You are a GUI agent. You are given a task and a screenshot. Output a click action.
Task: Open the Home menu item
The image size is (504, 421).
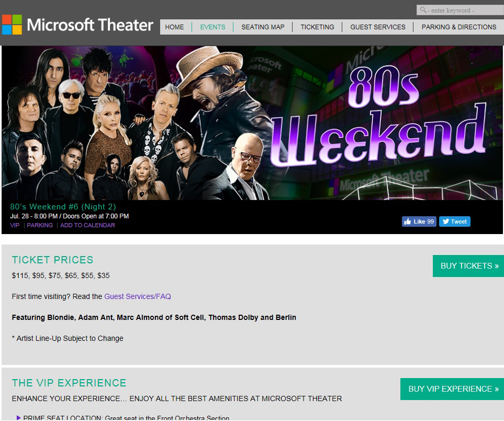tap(175, 27)
